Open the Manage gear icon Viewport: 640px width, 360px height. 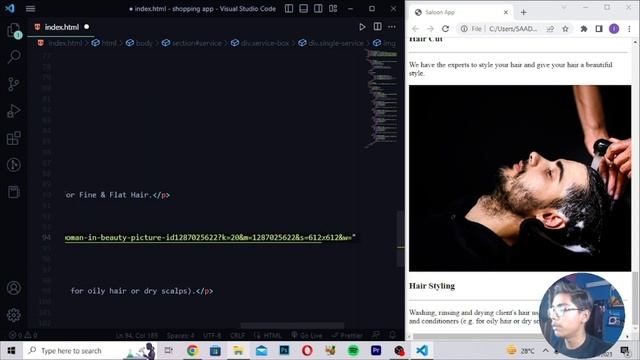(x=13, y=315)
